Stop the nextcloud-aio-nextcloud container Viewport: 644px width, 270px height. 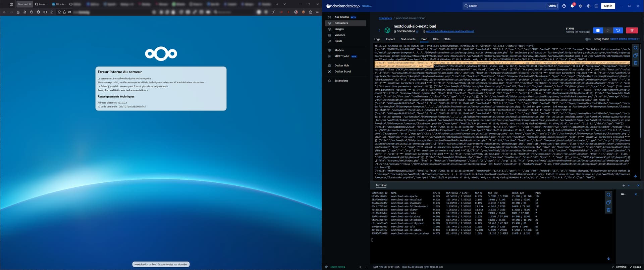tap(598, 30)
